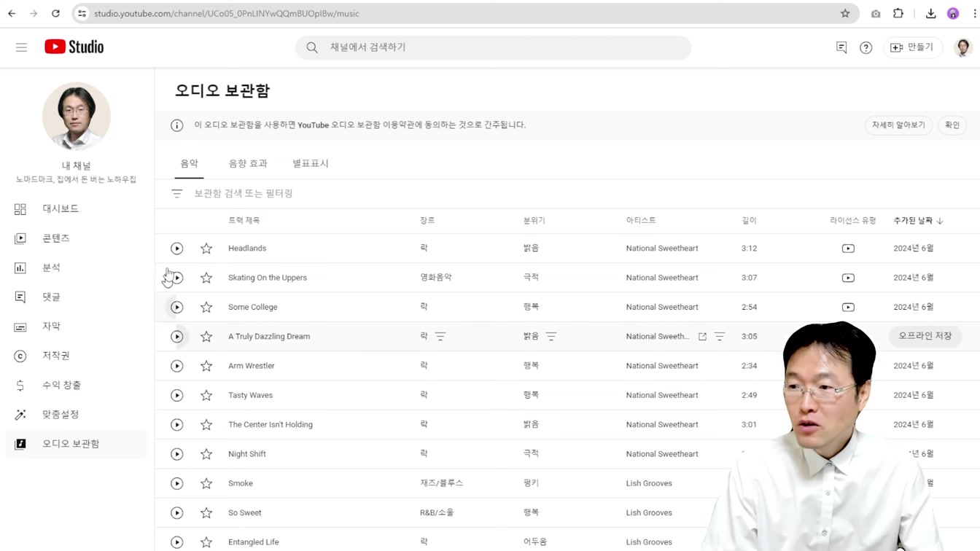Click the browser back arrow
Viewport: 980px width, 551px height.
coord(12,13)
